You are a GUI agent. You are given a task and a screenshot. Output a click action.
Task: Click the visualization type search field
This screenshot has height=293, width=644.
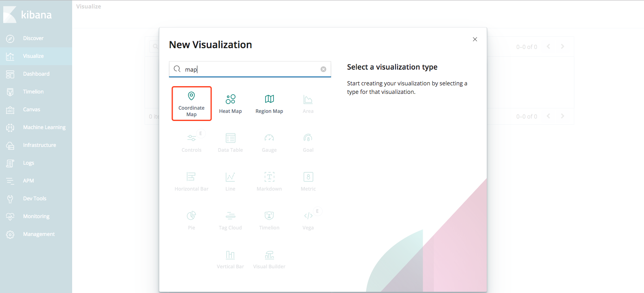click(250, 69)
